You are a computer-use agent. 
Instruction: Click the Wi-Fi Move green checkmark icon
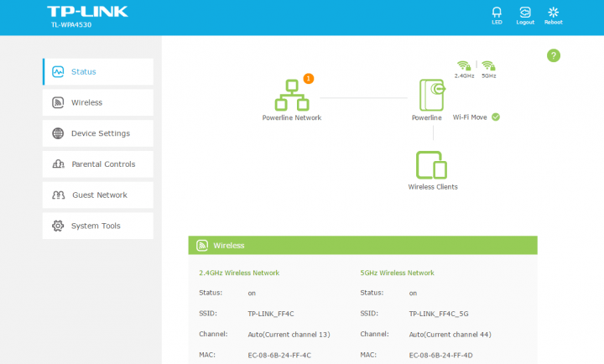(x=496, y=117)
